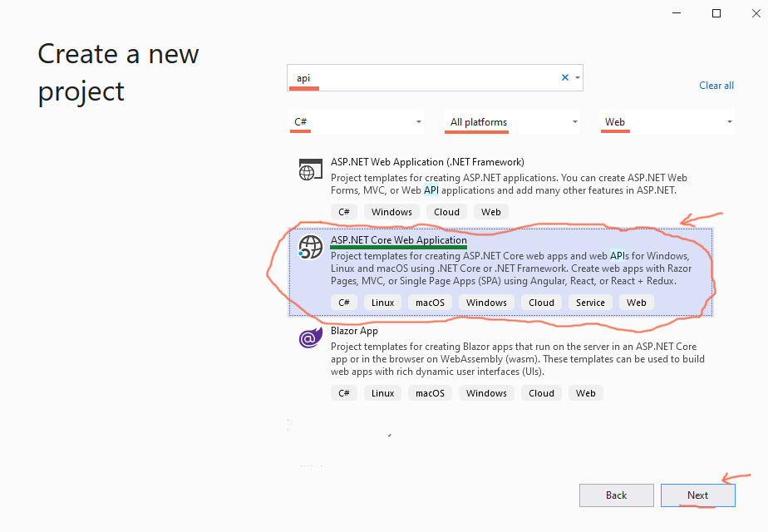Click Web tag under ASP.NET Core template
The height and width of the screenshot is (532, 768).
(x=636, y=303)
